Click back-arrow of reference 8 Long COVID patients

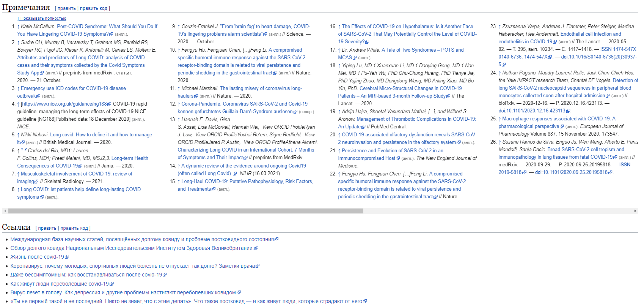tap(19, 190)
